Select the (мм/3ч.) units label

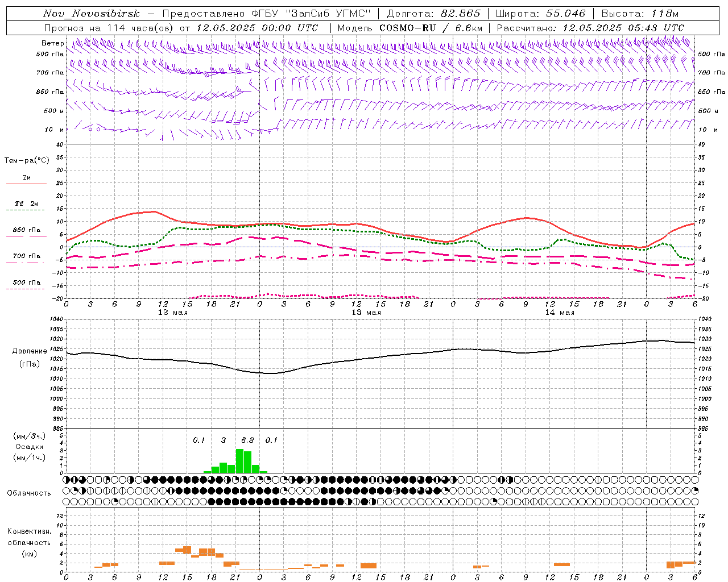click(x=30, y=436)
